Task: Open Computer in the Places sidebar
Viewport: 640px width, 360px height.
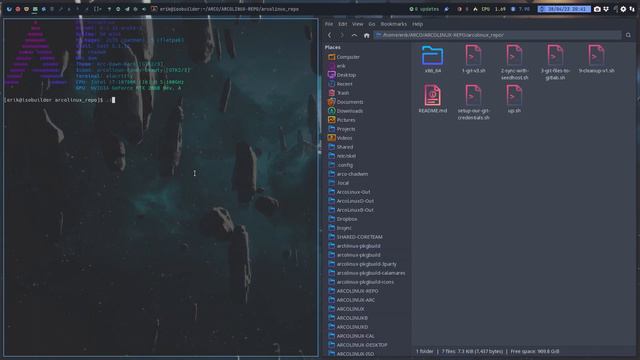Action: (x=344, y=57)
